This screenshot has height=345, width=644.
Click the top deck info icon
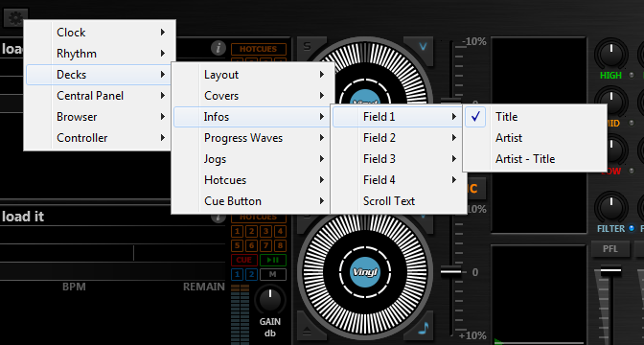(218, 48)
